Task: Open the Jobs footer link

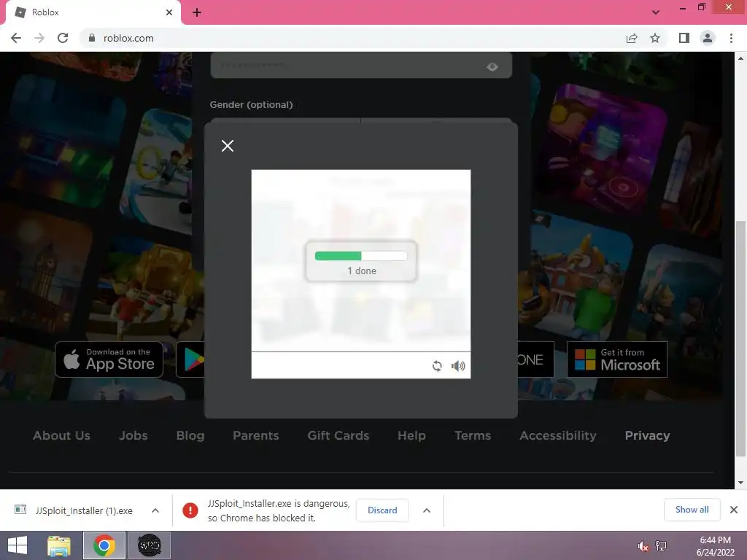Action: (133, 435)
